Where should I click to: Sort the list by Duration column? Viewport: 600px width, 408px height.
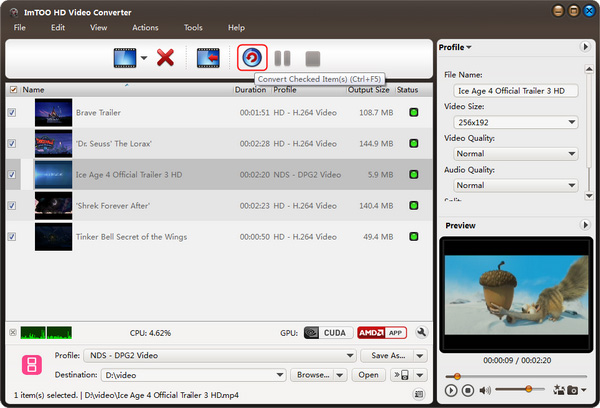tap(252, 90)
